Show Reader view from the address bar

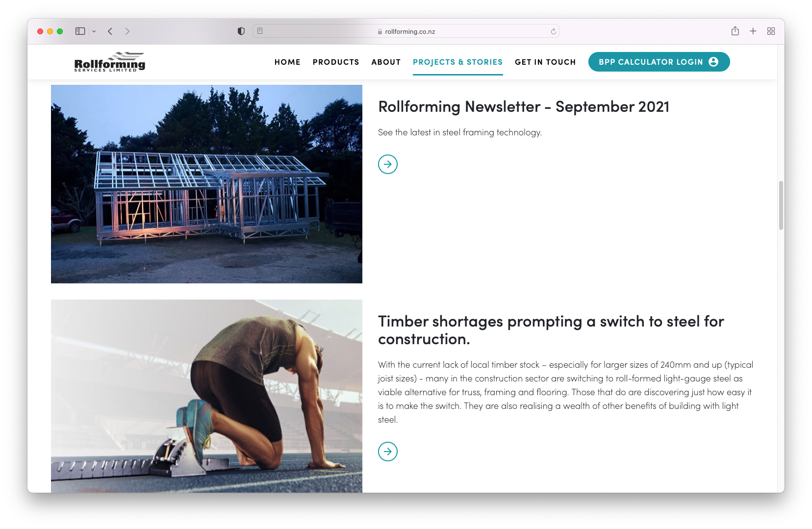(x=260, y=31)
